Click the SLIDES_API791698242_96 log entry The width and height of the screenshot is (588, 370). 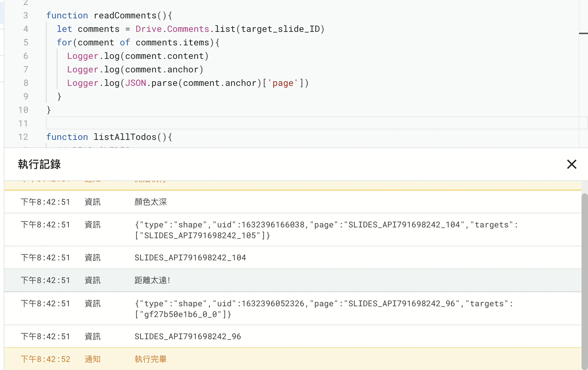(188, 336)
